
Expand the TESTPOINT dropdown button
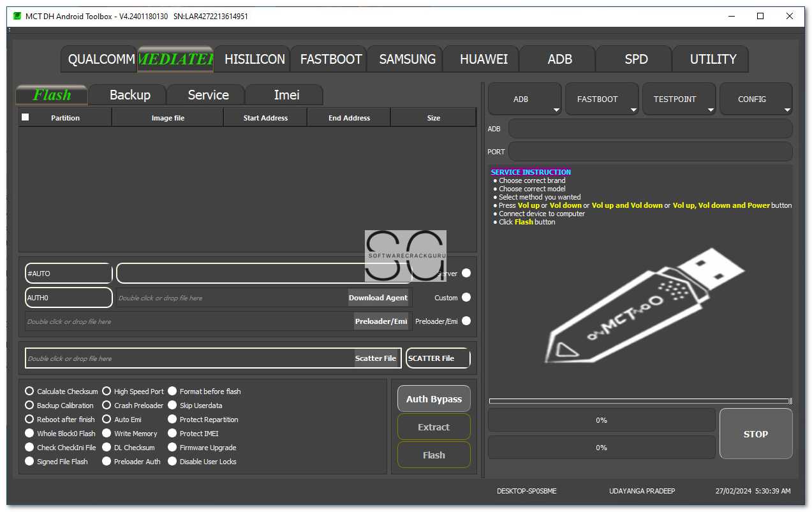tap(679, 99)
